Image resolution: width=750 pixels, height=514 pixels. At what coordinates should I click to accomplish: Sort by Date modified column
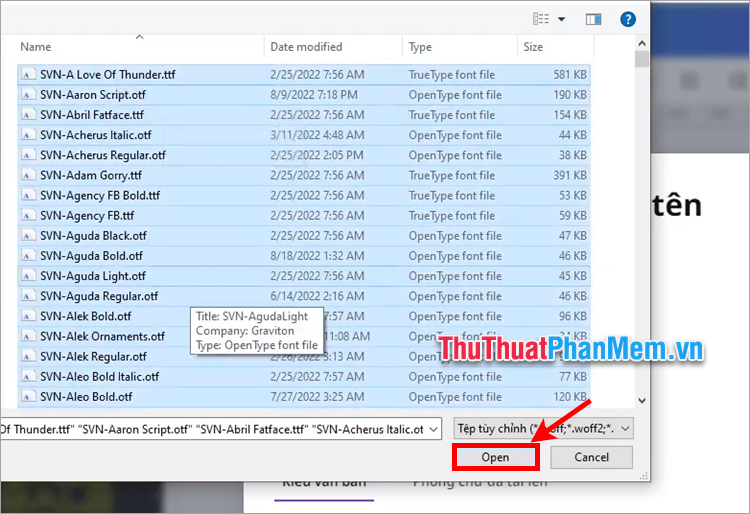[x=306, y=47]
